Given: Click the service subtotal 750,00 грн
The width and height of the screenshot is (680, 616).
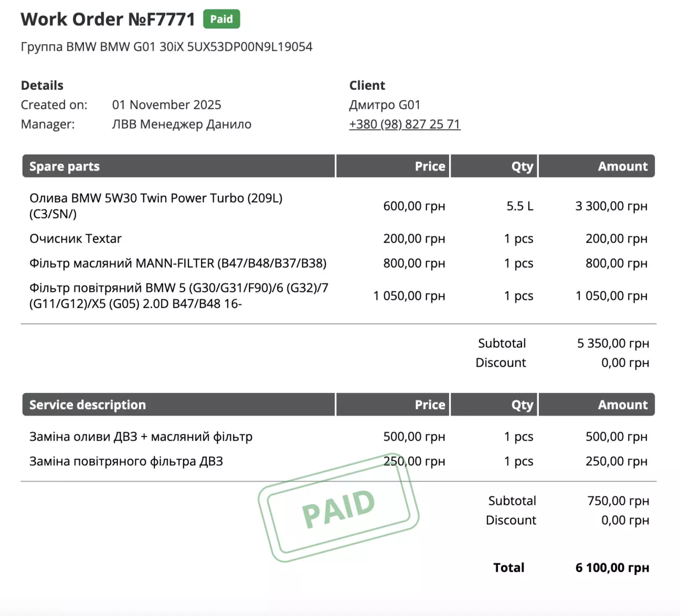Looking at the screenshot, I should [x=618, y=501].
